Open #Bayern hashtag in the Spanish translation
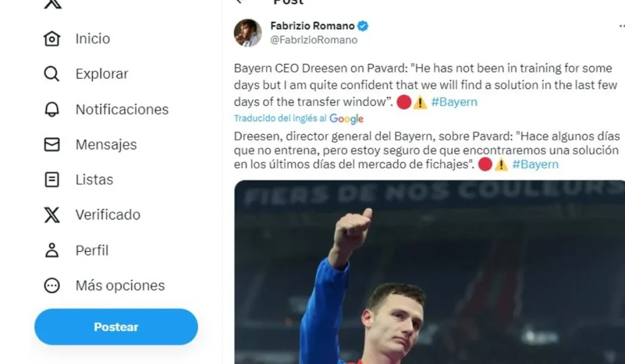 (x=535, y=164)
